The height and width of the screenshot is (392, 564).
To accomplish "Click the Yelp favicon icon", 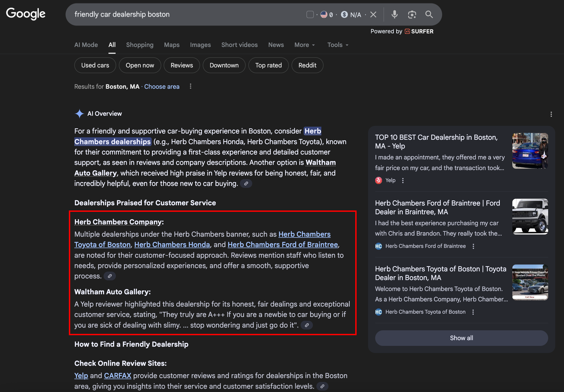I will [378, 180].
